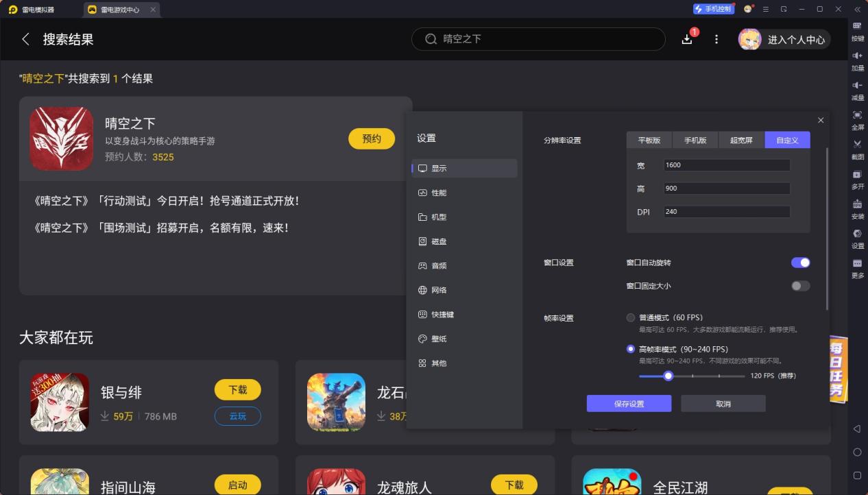868x495 pixels.
Task: Open the 按键 keyboard mapping tool
Action: (858, 32)
